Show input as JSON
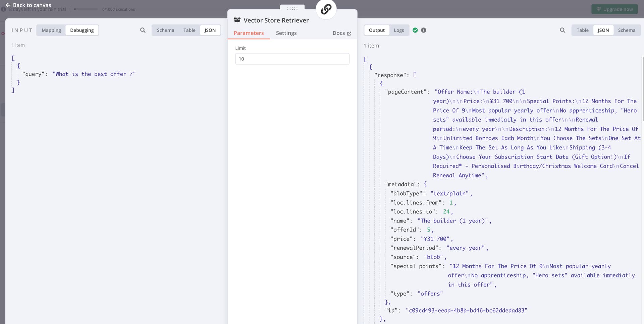 point(210,30)
